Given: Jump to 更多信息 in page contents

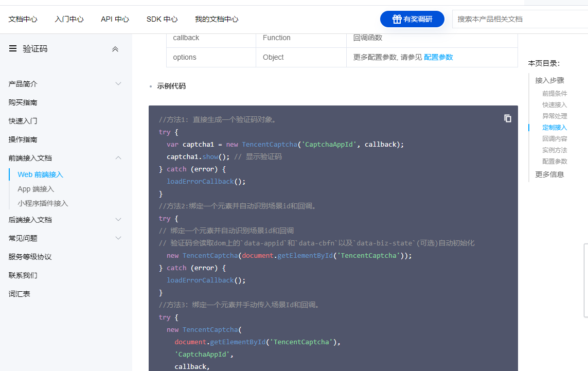Looking at the screenshot, I should click(549, 174).
